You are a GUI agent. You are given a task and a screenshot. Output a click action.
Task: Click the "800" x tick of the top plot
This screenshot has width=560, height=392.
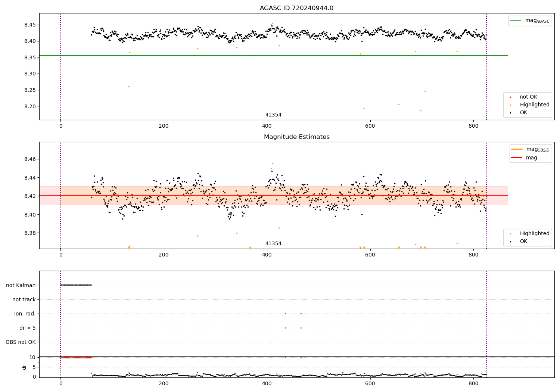point(473,126)
